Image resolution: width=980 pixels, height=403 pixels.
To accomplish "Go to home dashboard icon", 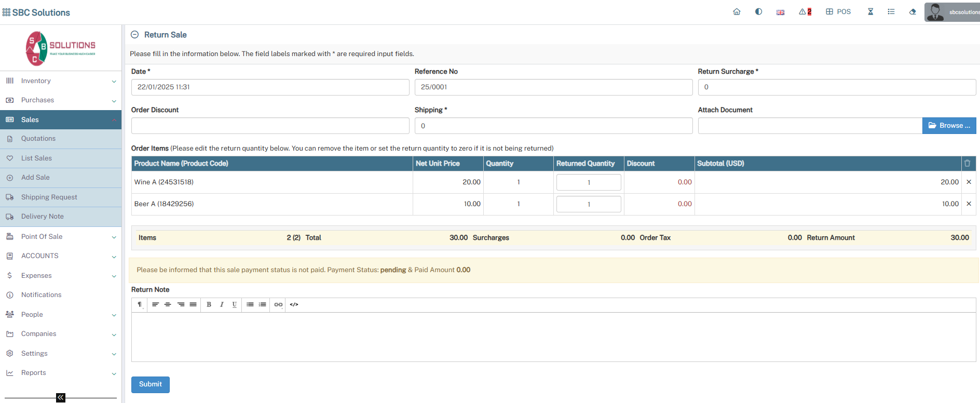I will point(737,12).
